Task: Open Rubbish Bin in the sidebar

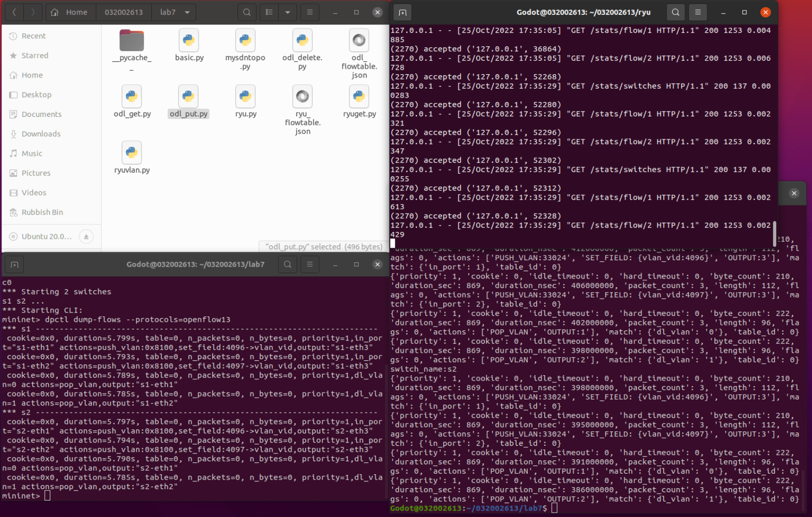Action: pyautogui.click(x=52, y=212)
